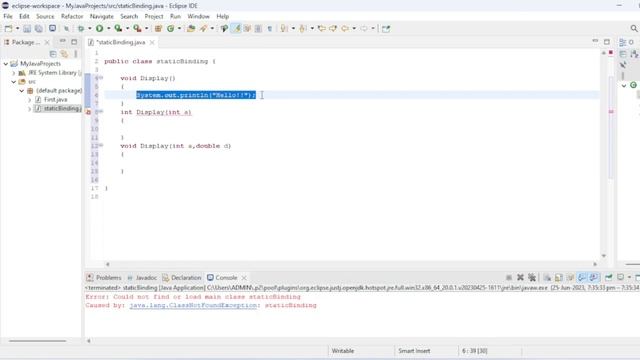640x360 pixels.
Task: Click Remove All Terminated Launches icon
Action: (x=532, y=278)
